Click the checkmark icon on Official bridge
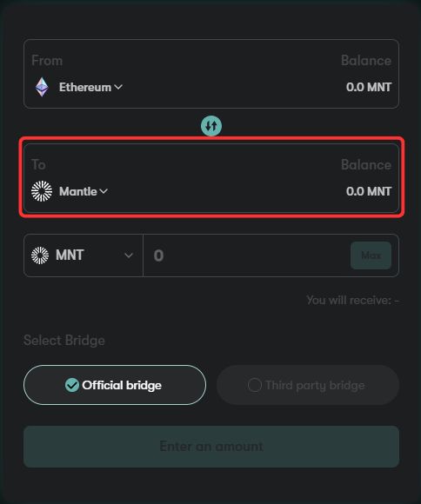This screenshot has height=504, width=421. [72, 385]
